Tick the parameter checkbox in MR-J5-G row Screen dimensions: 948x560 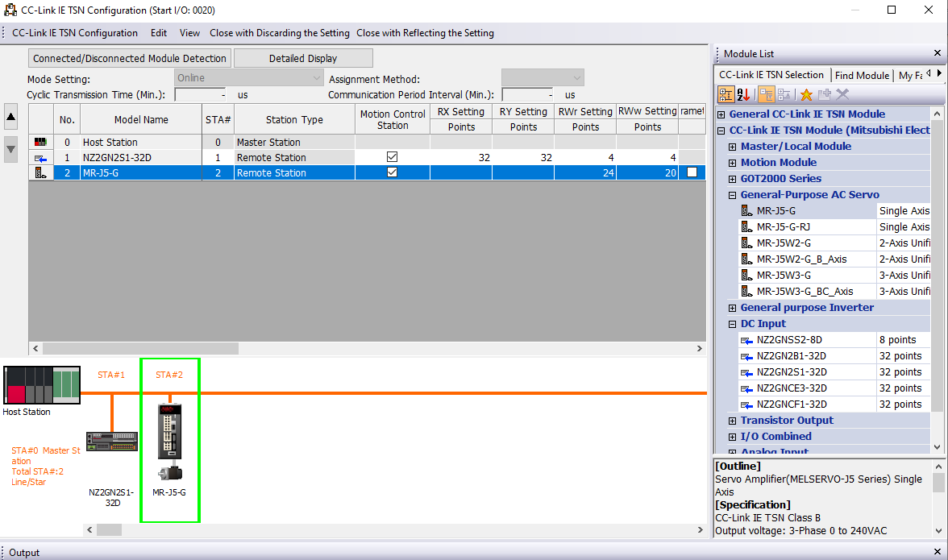692,172
